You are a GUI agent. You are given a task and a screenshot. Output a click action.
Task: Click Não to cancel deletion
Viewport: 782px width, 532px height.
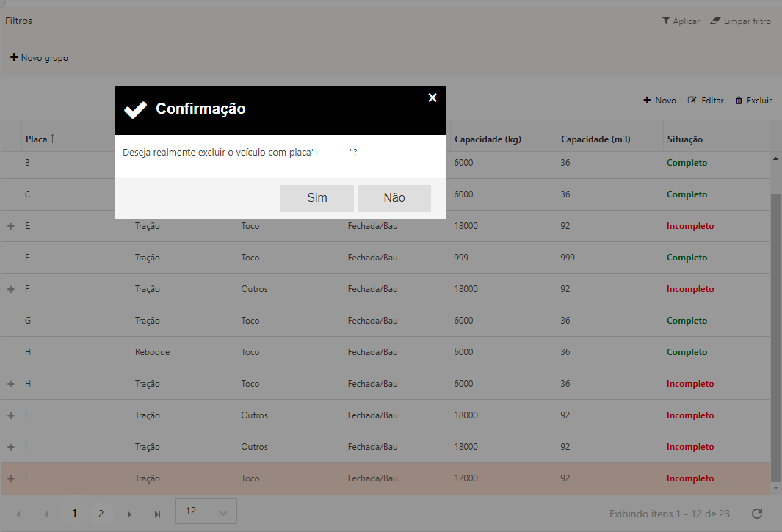[394, 198]
